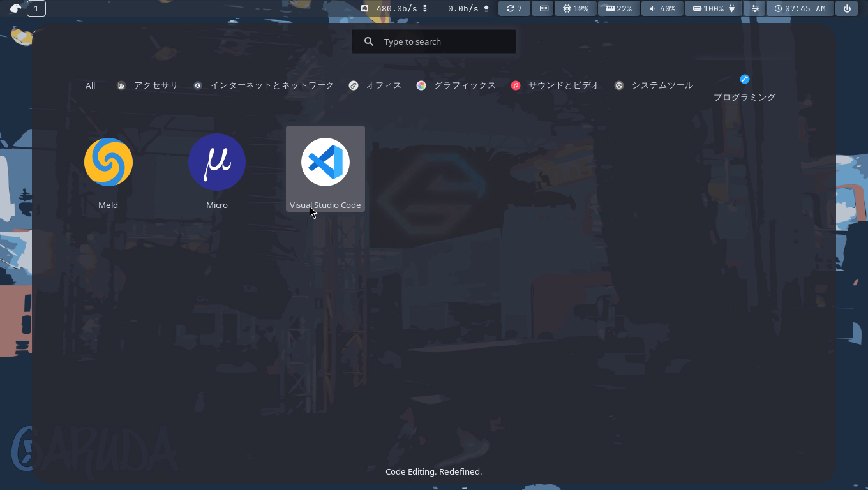The width and height of the screenshot is (868, 490).
Task: Show the All applications category
Action: point(91,85)
